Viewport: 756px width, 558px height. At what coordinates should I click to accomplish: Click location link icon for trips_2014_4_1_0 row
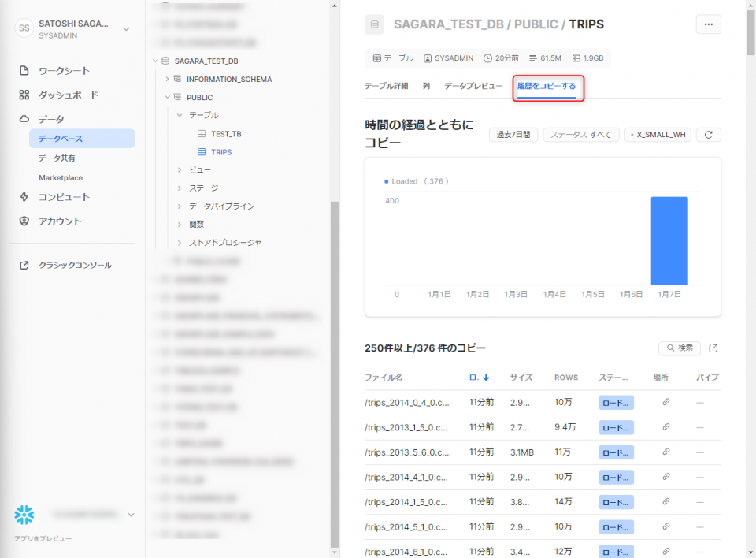pyautogui.click(x=666, y=477)
